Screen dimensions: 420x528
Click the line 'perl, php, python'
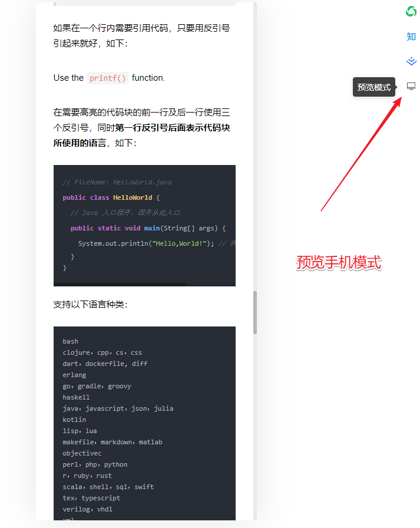point(95,465)
